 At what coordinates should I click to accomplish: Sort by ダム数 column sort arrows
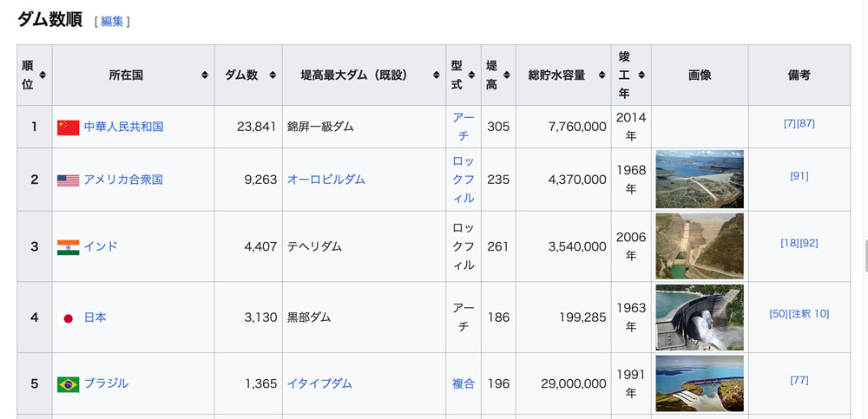(273, 75)
